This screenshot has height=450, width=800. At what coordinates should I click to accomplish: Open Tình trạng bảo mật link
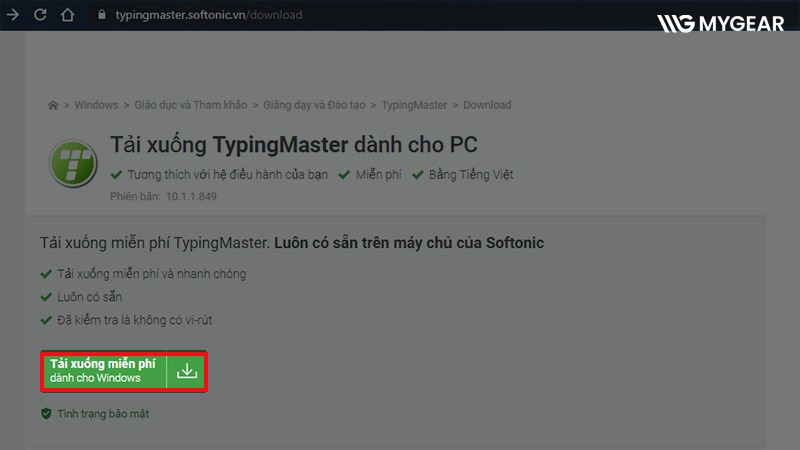point(103,414)
